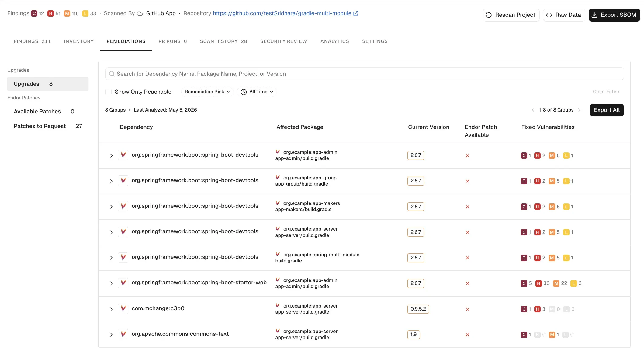Click the Medium 1 badge in commons-text row
Image resolution: width=644 pixels, height=351 pixels.
pos(552,335)
